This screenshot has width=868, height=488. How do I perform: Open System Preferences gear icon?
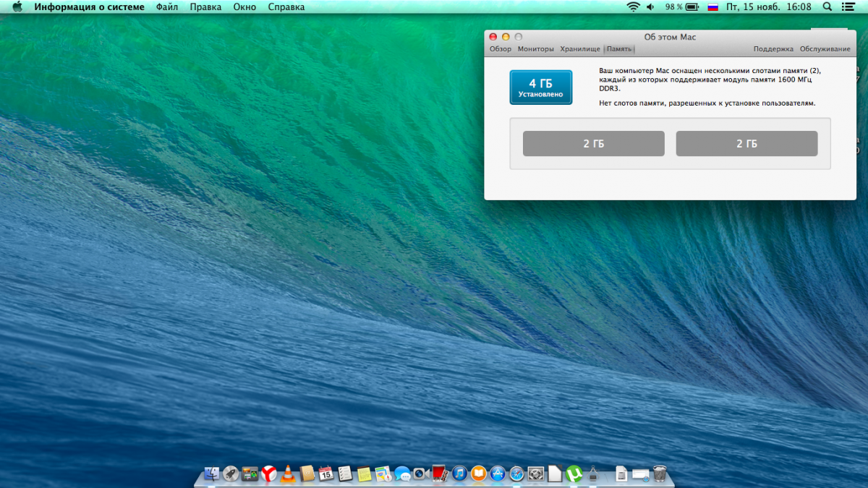pos(536,474)
